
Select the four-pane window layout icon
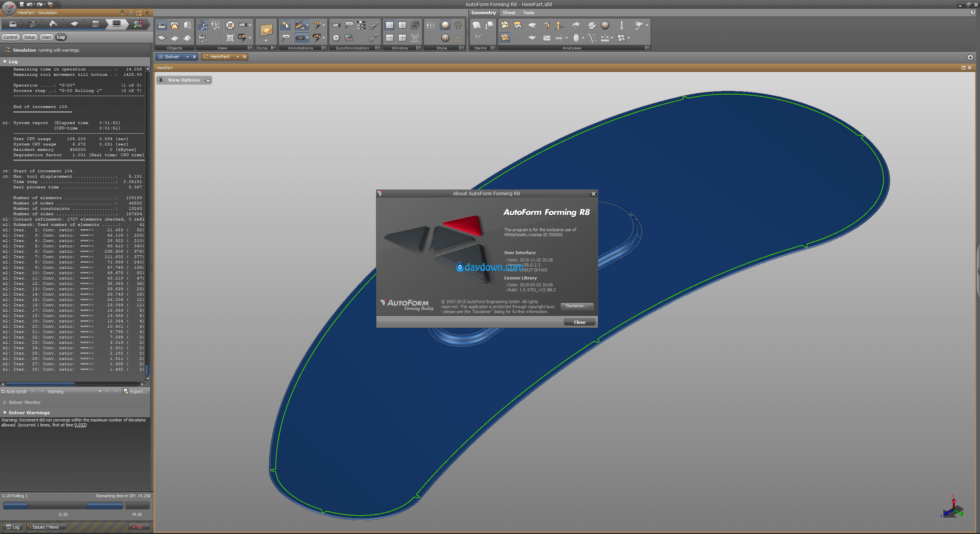coord(402,38)
